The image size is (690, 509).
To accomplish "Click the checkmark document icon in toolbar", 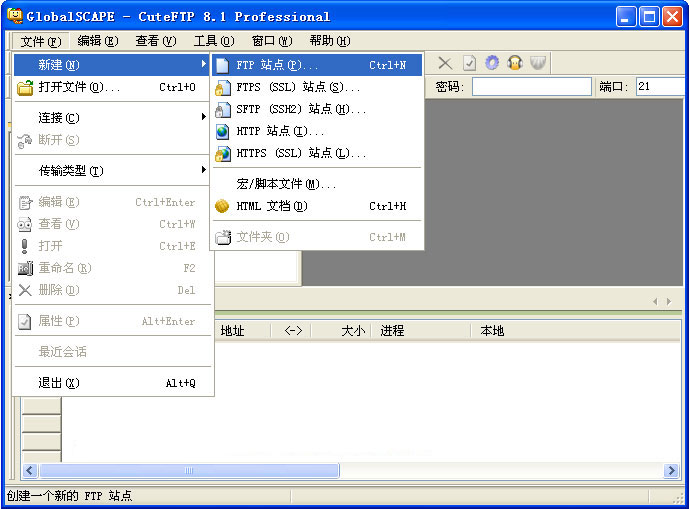I will pyautogui.click(x=469, y=63).
